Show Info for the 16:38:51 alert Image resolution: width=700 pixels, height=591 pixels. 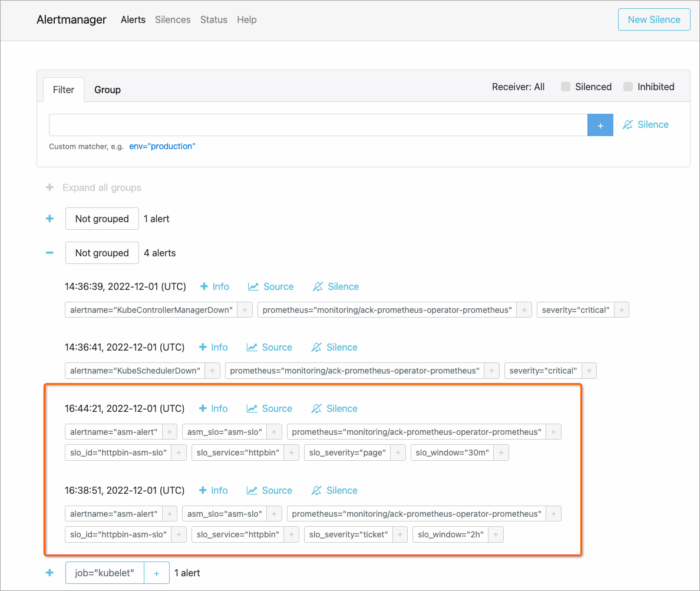pos(213,491)
